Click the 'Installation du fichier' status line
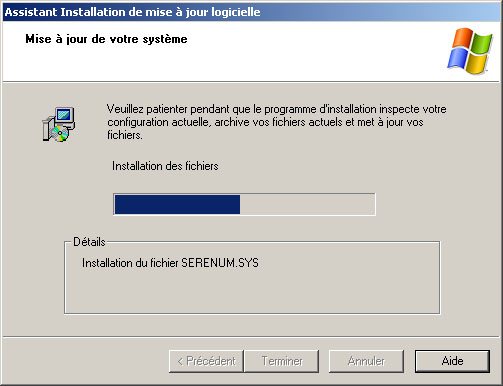Viewport: 503px width, 386px height. 170,263
